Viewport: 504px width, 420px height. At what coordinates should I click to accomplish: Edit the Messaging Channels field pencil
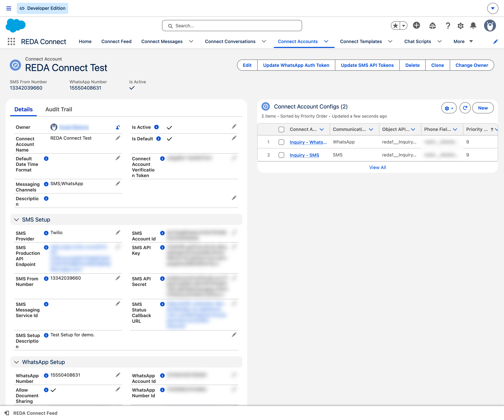tap(118, 184)
